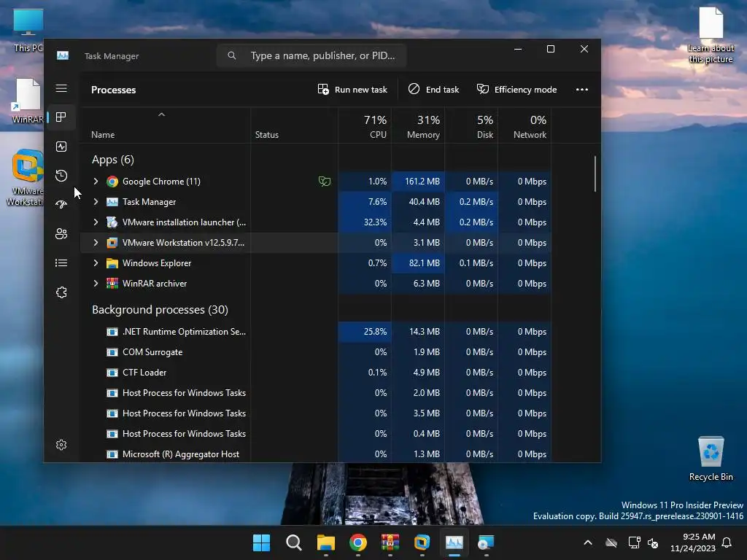The height and width of the screenshot is (560, 747).
Task: Click the processes list vertical scrollbar
Action: 595,174
